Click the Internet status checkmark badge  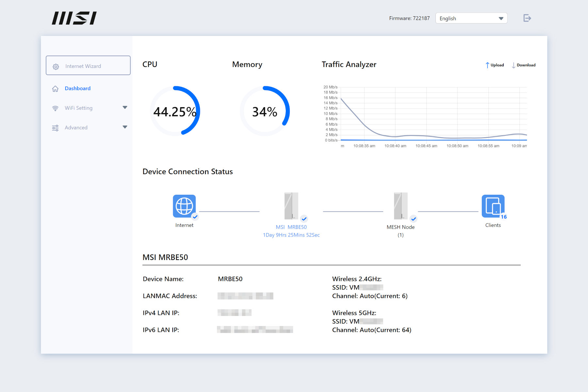[x=195, y=217]
